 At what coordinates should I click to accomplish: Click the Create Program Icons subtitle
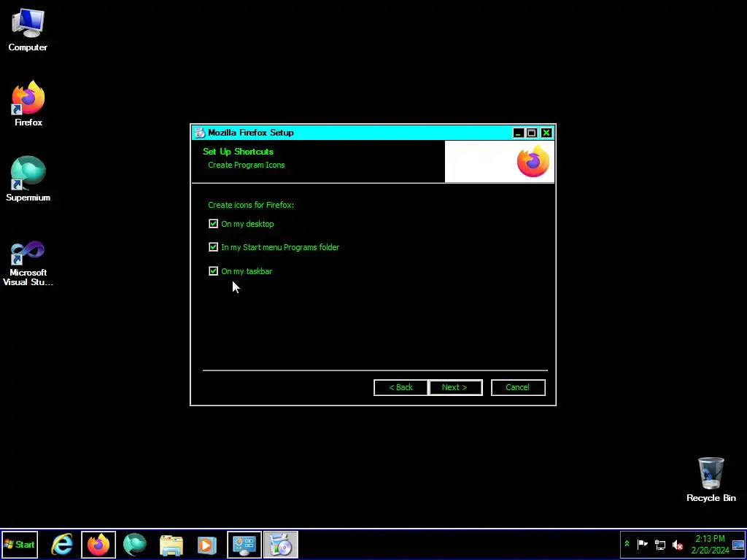click(x=247, y=165)
